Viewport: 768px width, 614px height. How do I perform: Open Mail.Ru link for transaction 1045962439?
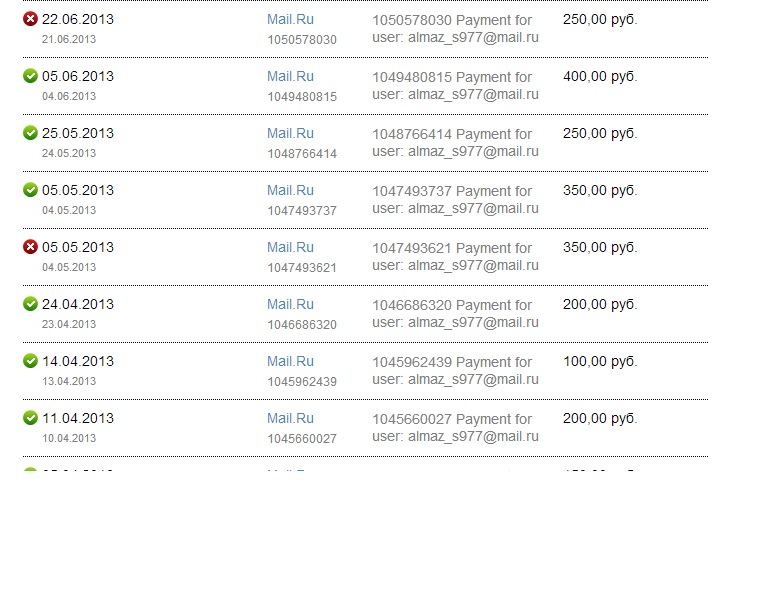(290, 361)
